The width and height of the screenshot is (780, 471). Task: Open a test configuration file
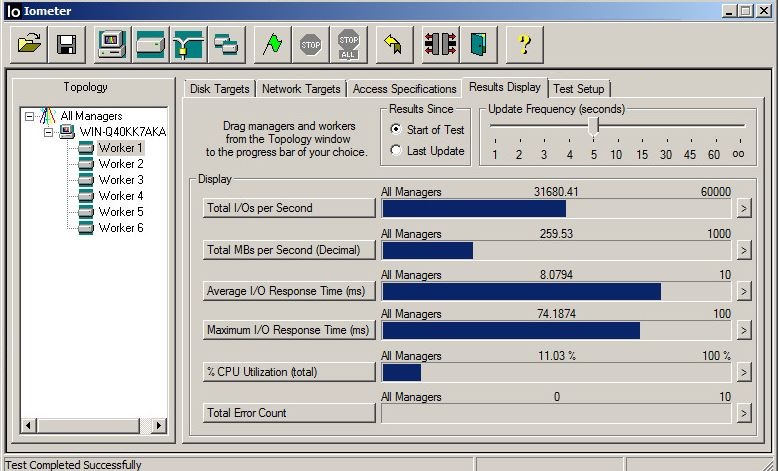(x=29, y=45)
